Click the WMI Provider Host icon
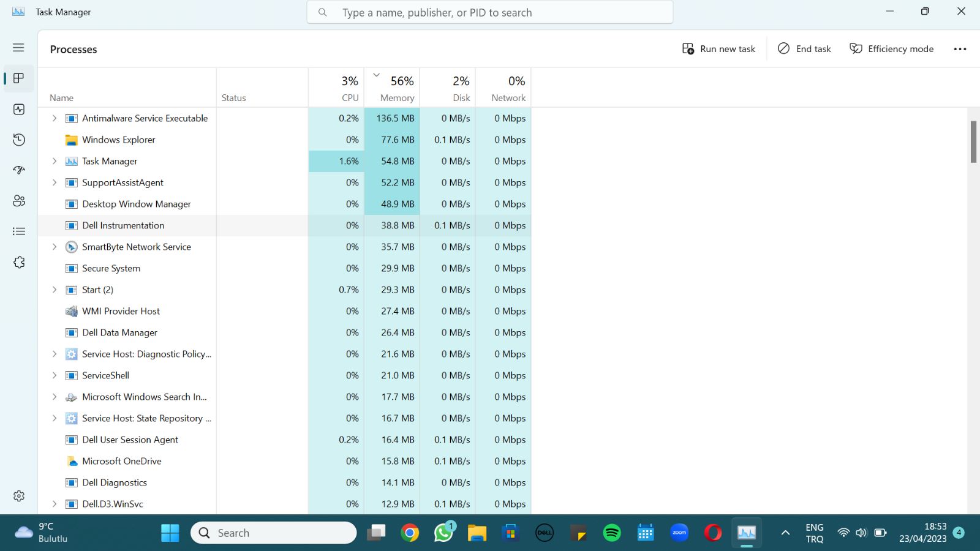This screenshot has width=980, height=551. [x=72, y=312]
